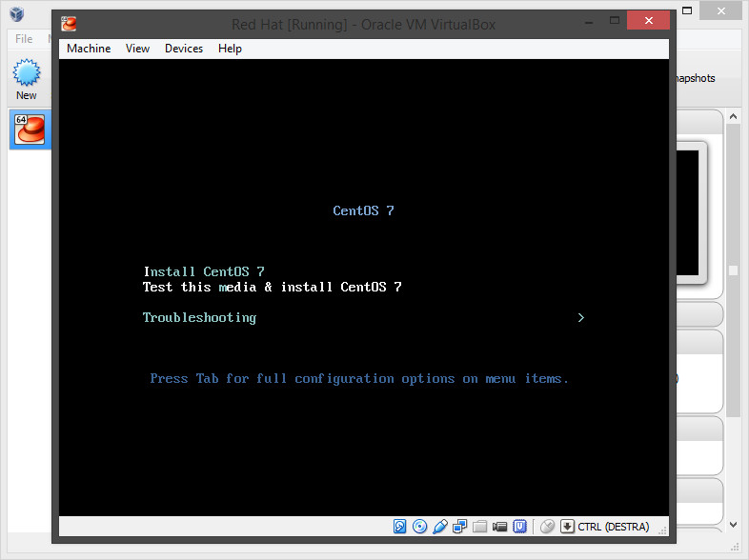Click the network adapters status icon

[459, 527]
